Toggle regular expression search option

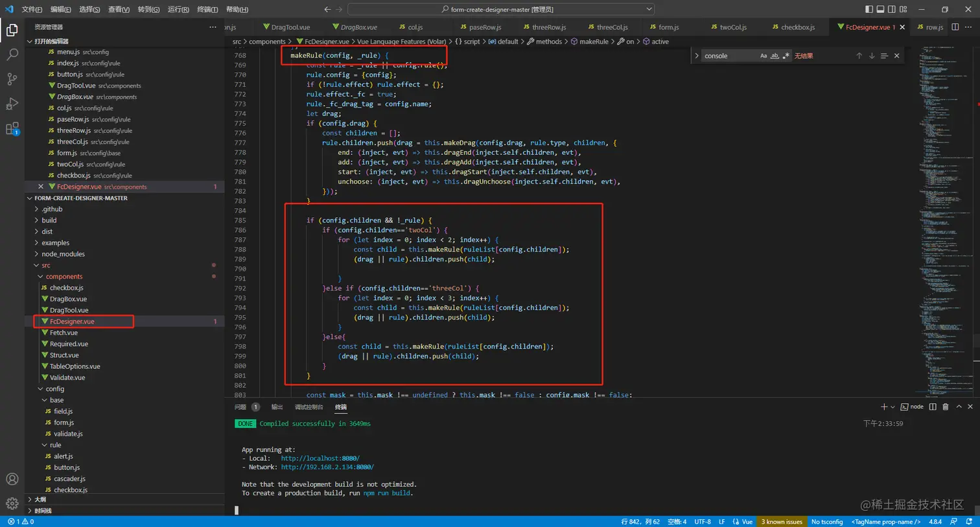coord(786,56)
